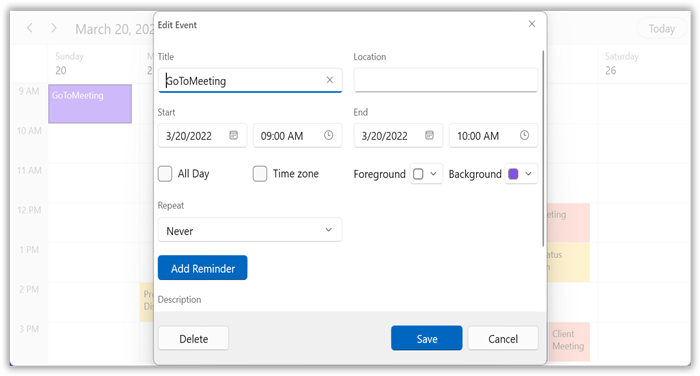Click the Description label
Image resolution: width=700 pixels, height=376 pixels.
(x=179, y=299)
